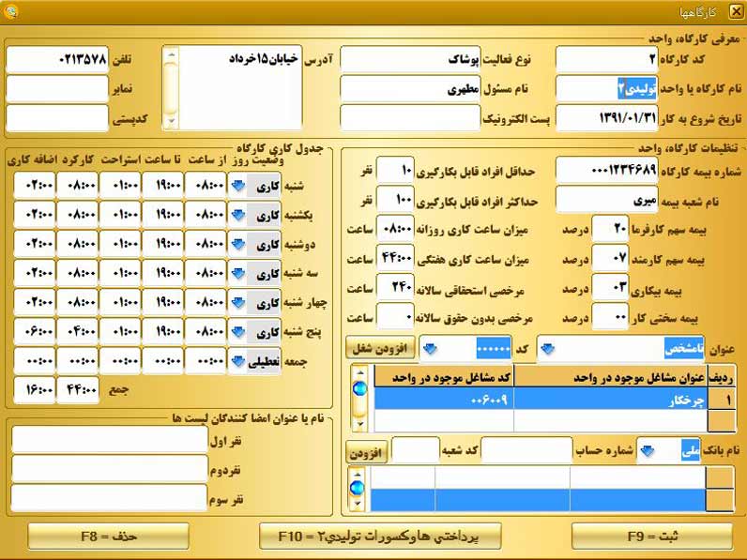This screenshot has height=560, width=747.
Task: Open the نام بانک bank dropdown
Action: [647, 450]
